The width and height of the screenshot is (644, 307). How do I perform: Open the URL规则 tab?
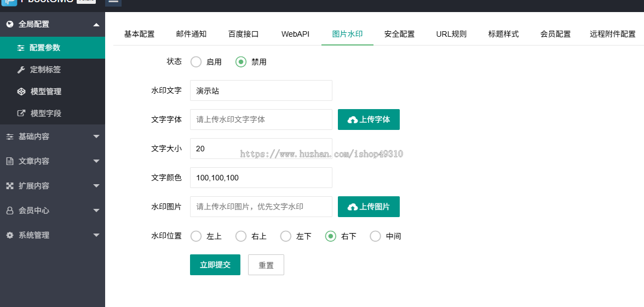[x=451, y=34]
